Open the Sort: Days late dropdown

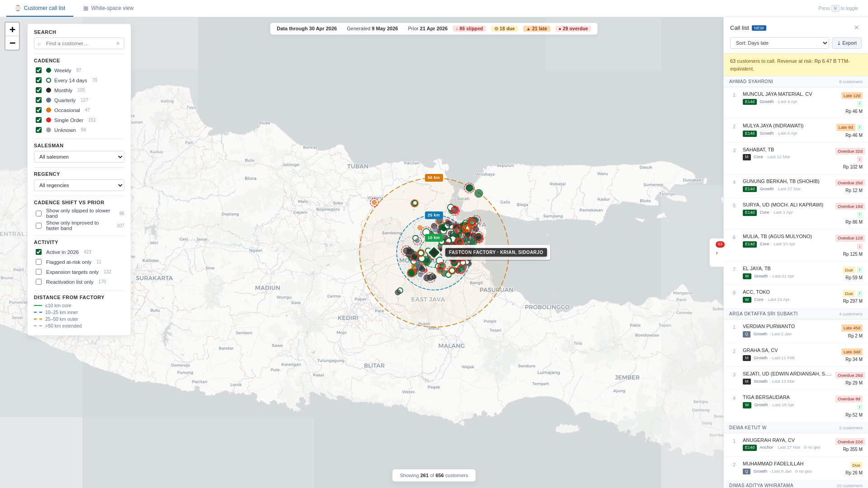(779, 43)
